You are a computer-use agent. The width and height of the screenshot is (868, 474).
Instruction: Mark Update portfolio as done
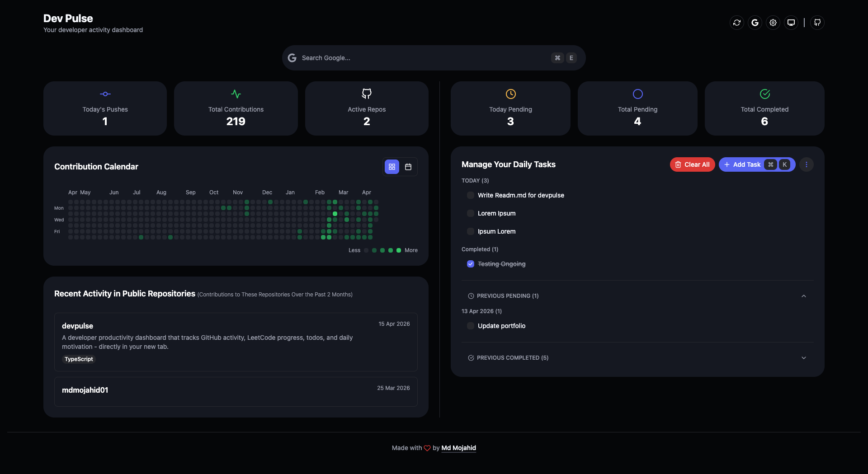[x=471, y=326]
